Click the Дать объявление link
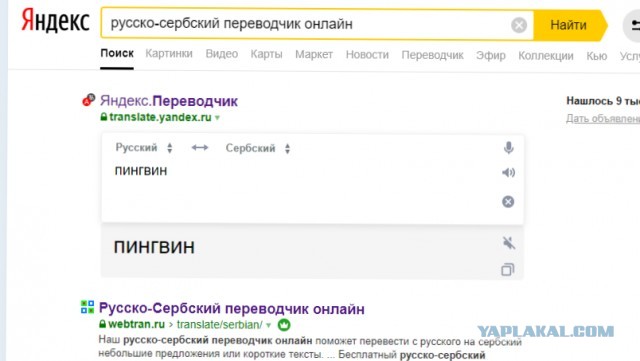The height and width of the screenshot is (361, 640). click(603, 118)
